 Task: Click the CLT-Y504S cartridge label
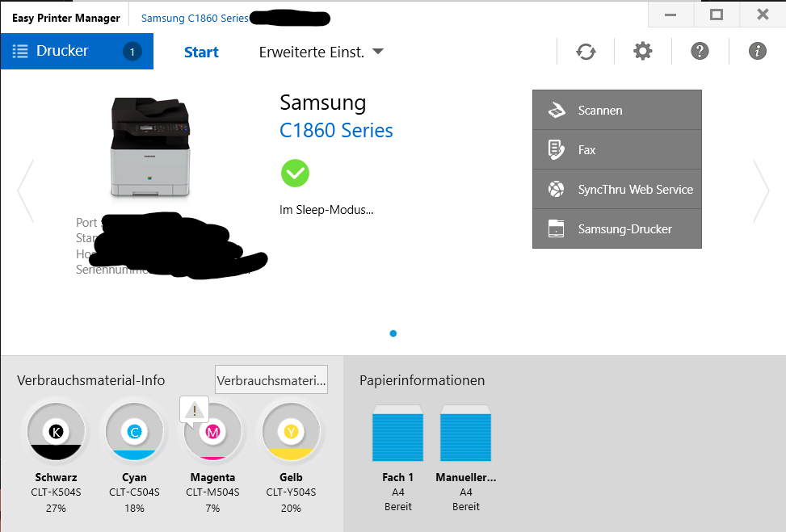291,492
